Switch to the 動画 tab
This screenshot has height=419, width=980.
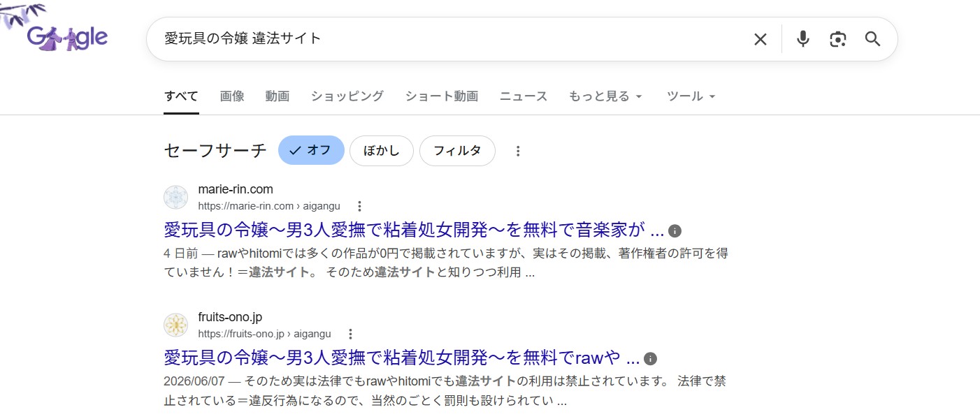278,96
